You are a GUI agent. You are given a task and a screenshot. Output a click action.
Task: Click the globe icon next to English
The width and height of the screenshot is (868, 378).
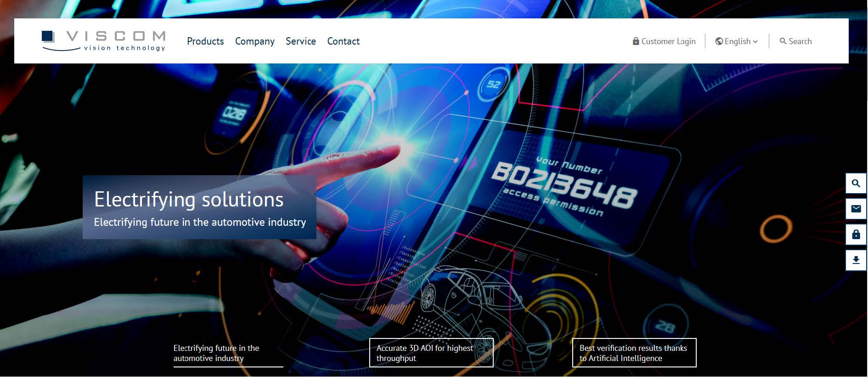click(719, 41)
